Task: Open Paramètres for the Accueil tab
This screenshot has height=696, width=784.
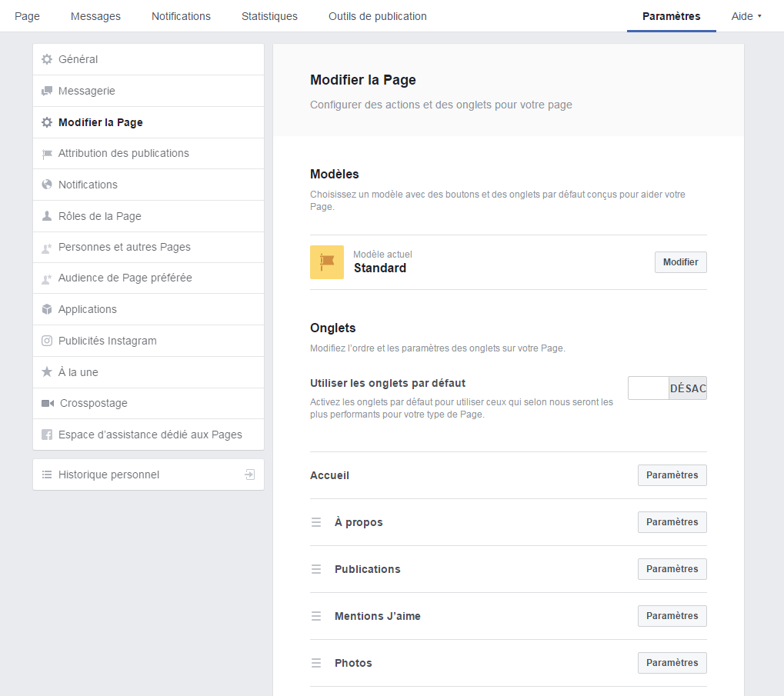Action: pos(672,475)
